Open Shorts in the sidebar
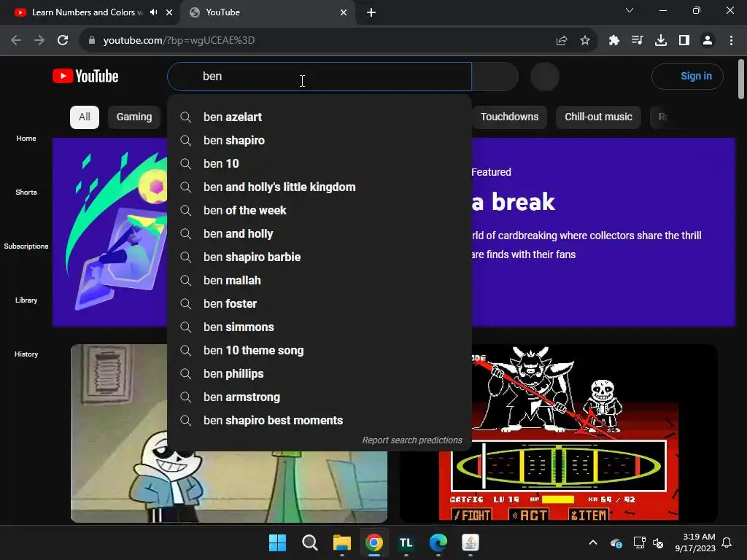The image size is (747, 560). [26, 192]
